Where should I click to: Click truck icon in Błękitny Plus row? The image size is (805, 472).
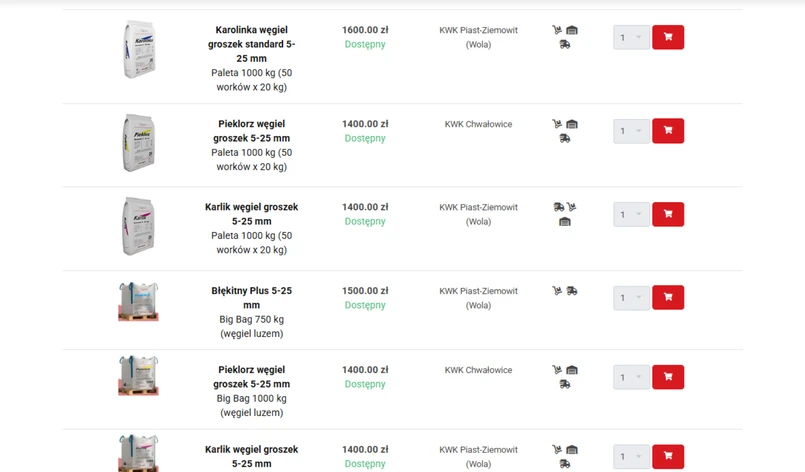(572, 291)
